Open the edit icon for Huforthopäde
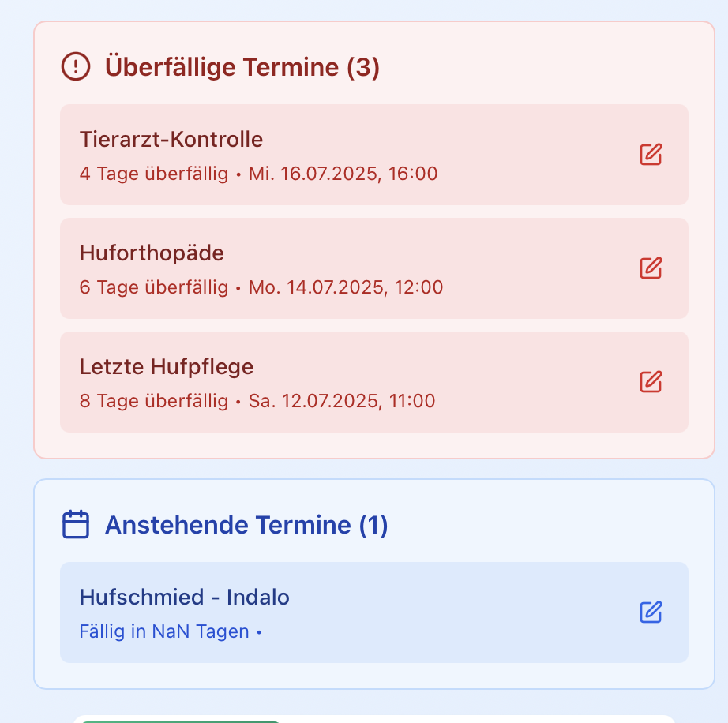The height and width of the screenshot is (723, 728). click(651, 268)
